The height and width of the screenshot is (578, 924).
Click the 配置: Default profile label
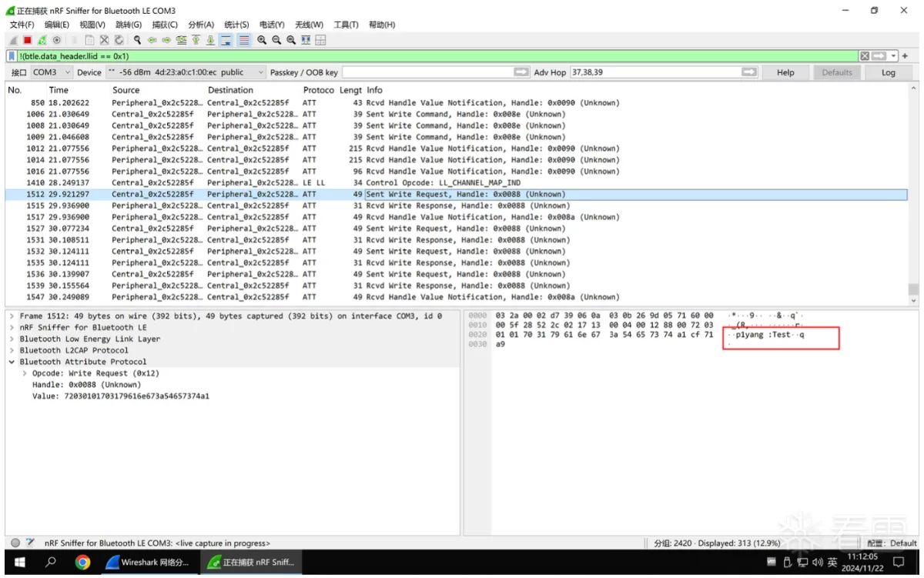[892, 543]
